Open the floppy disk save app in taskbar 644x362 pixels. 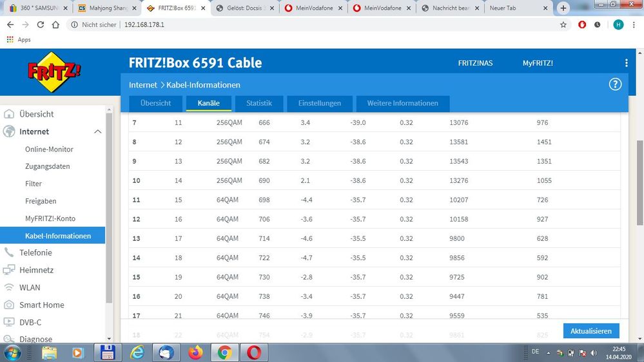(x=107, y=352)
